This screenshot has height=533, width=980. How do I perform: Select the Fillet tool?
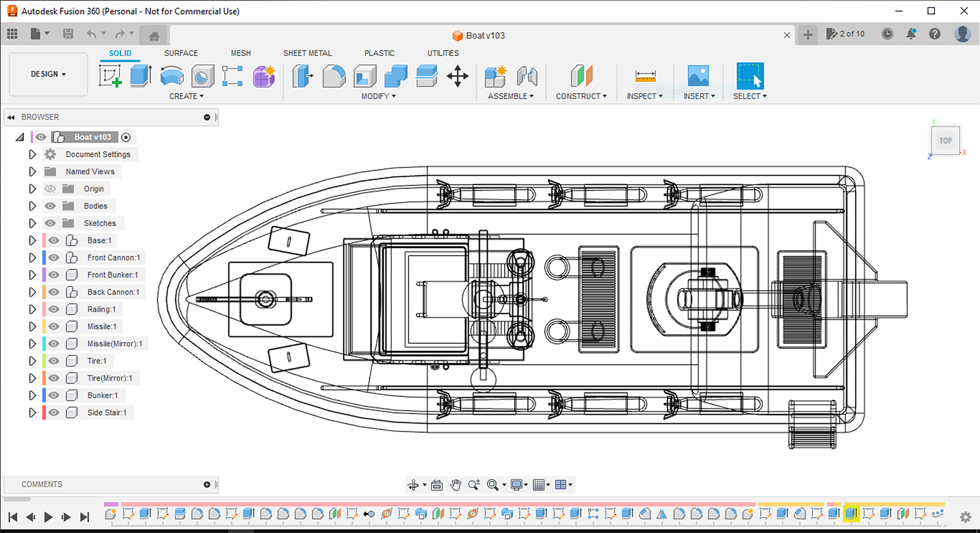pyautogui.click(x=334, y=76)
